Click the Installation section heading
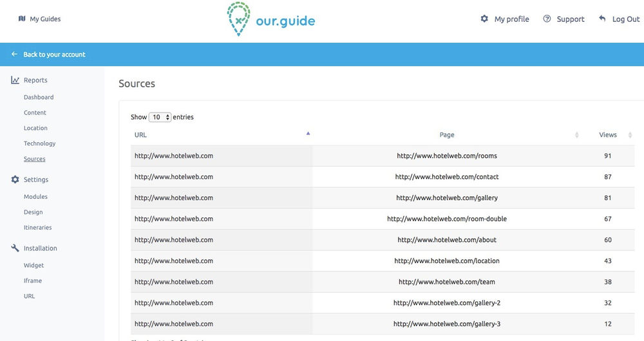This screenshot has height=341, width=644. pyautogui.click(x=40, y=248)
